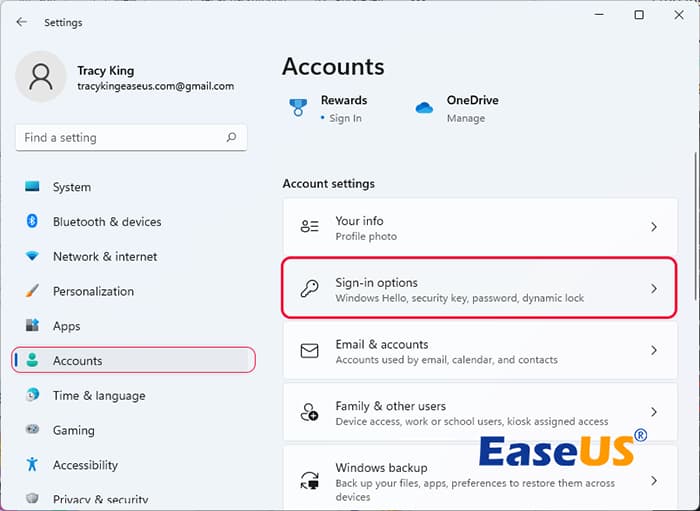The height and width of the screenshot is (511, 700).
Task: Open Time & language category
Action: pyautogui.click(x=98, y=396)
